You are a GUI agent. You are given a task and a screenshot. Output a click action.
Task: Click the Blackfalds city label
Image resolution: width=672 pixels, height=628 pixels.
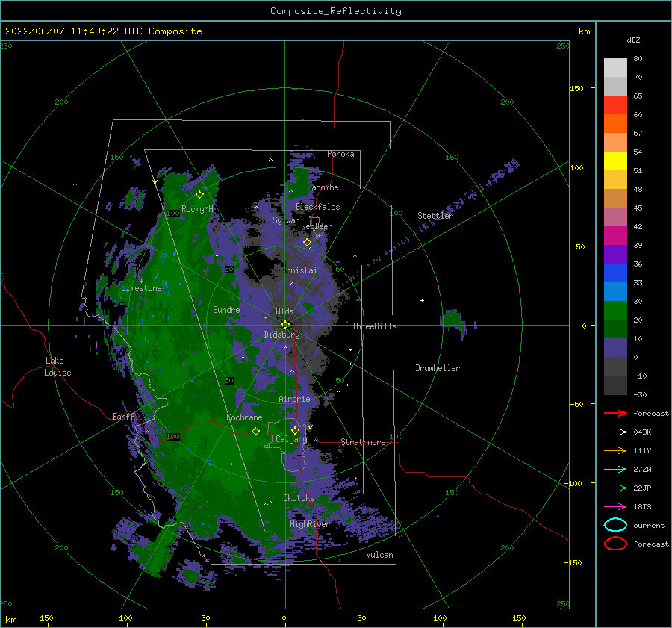click(317, 207)
